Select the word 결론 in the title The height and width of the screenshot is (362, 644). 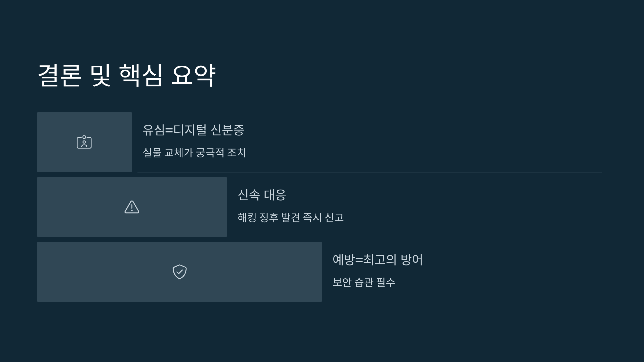60,75
